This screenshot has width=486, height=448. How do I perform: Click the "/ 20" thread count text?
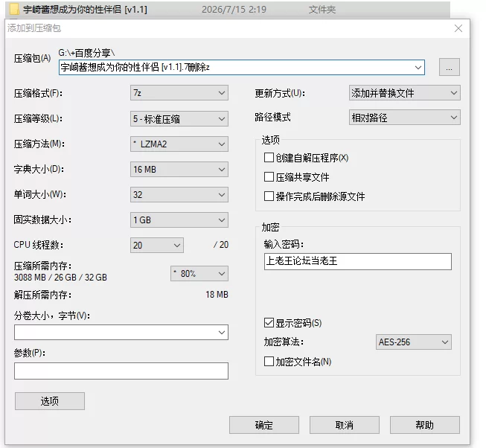click(221, 245)
